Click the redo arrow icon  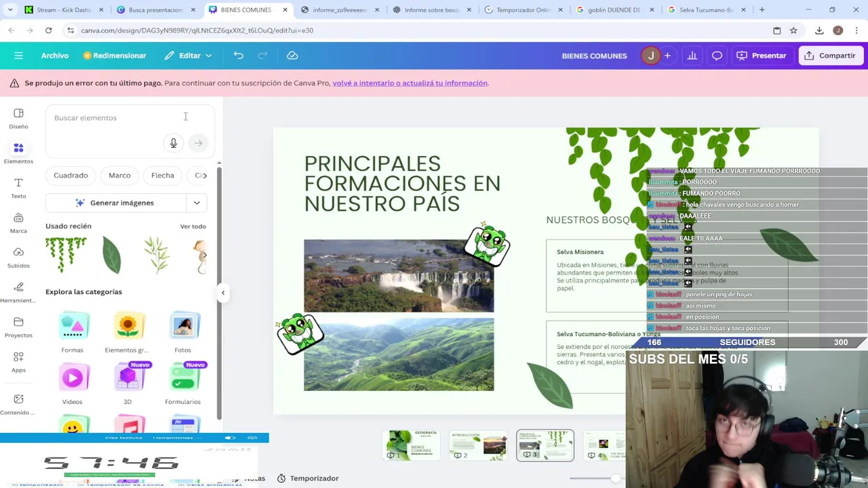262,56
